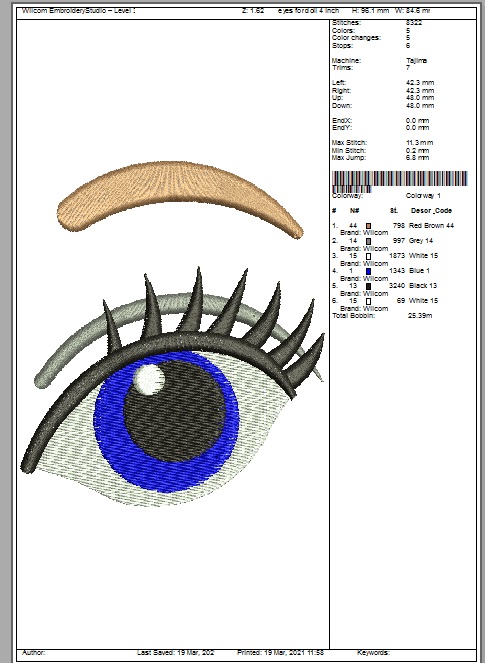Click the Author field in the footer
The height and width of the screenshot is (663, 485).
33,652
